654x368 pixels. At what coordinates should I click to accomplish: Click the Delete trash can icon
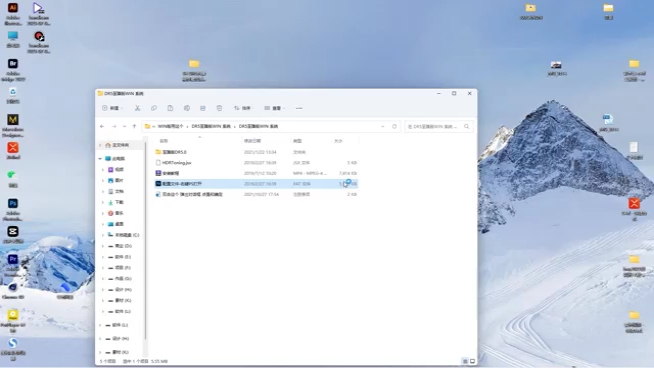pyautogui.click(x=219, y=108)
